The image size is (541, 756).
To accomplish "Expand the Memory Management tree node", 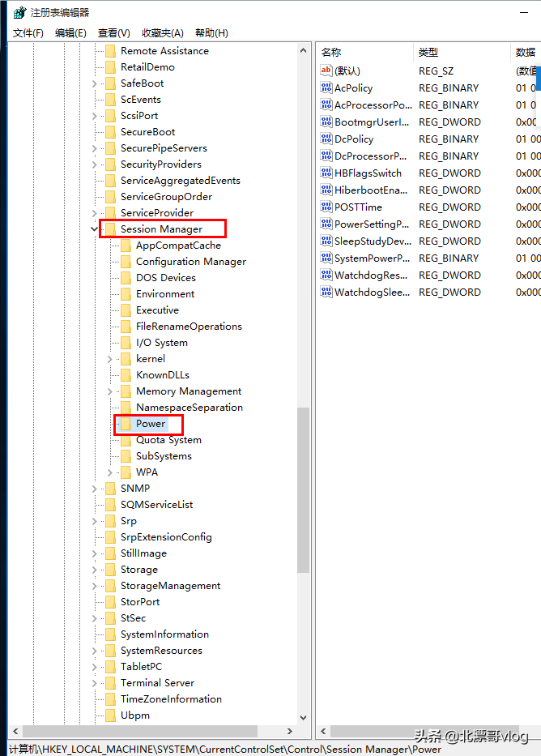I will [110, 391].
